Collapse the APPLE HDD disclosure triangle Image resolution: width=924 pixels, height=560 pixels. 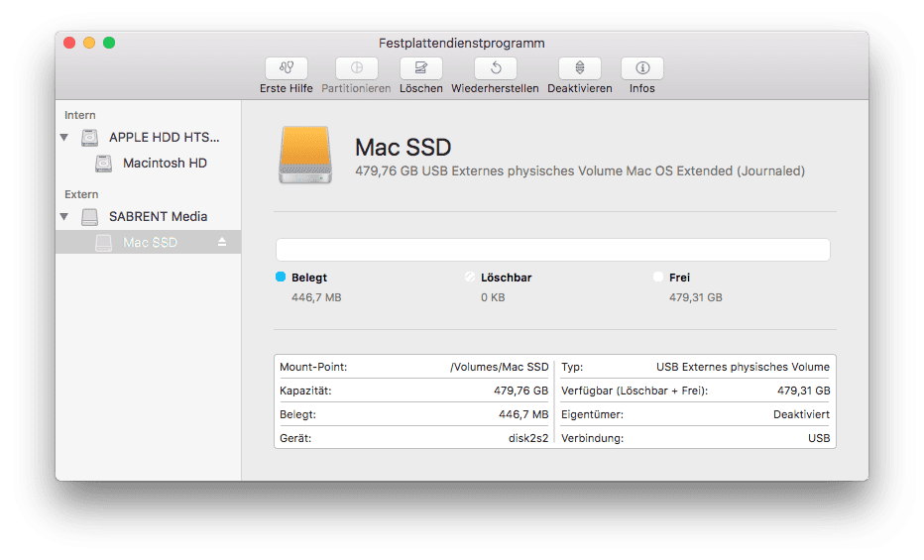pos(64,138)
